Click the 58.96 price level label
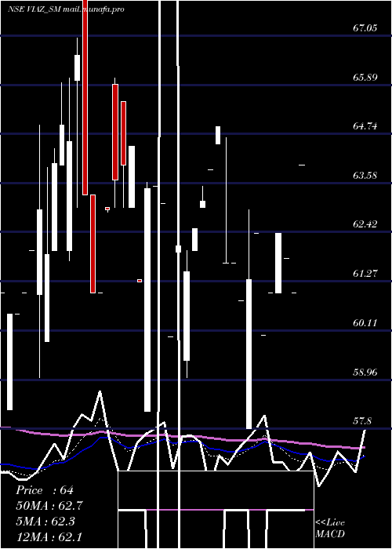Viewport: 392px width, 549px height. click(x=365, y=372)
